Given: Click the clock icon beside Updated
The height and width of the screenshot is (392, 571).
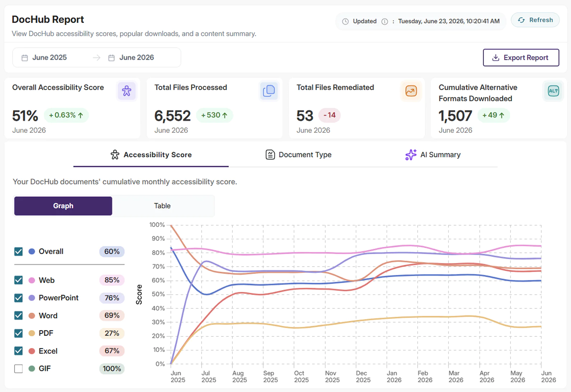Looking at the screenshot, I should pyautogui.click(x=345, y=22).
